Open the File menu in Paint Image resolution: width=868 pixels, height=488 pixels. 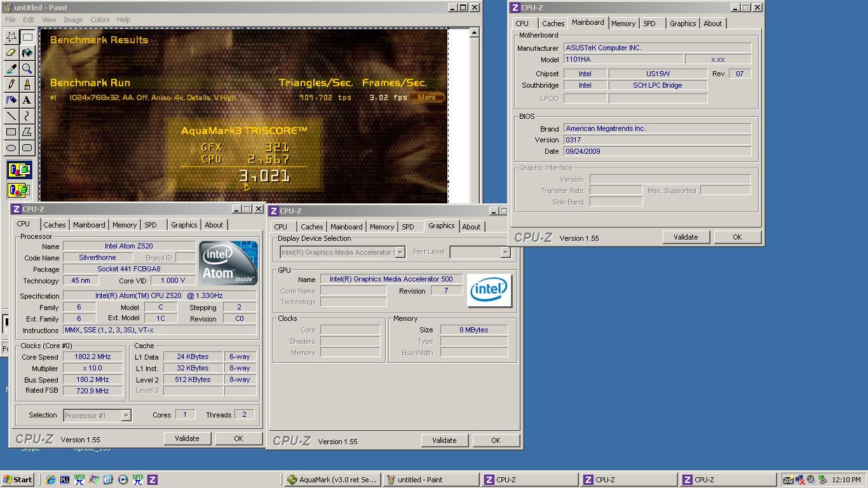[10, 20]
